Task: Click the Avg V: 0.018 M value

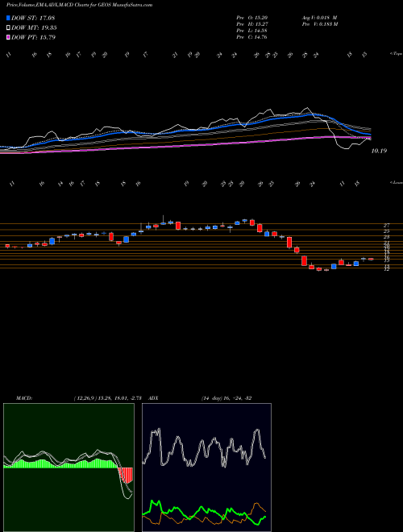Action: pos(319,18)
